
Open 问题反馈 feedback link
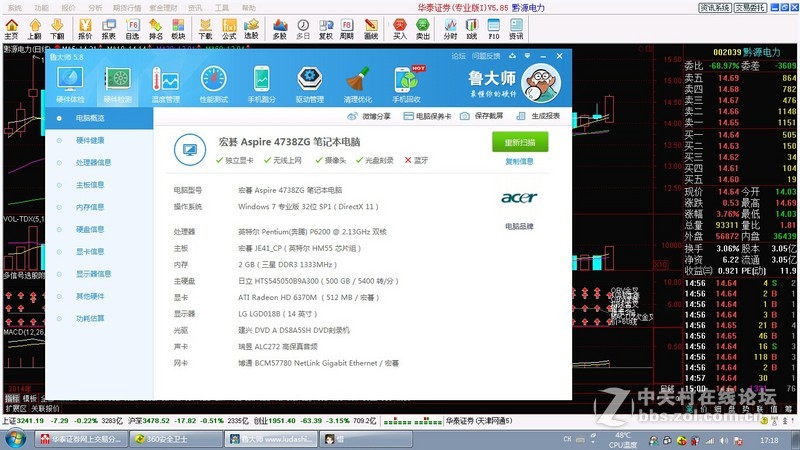point(486,56)
